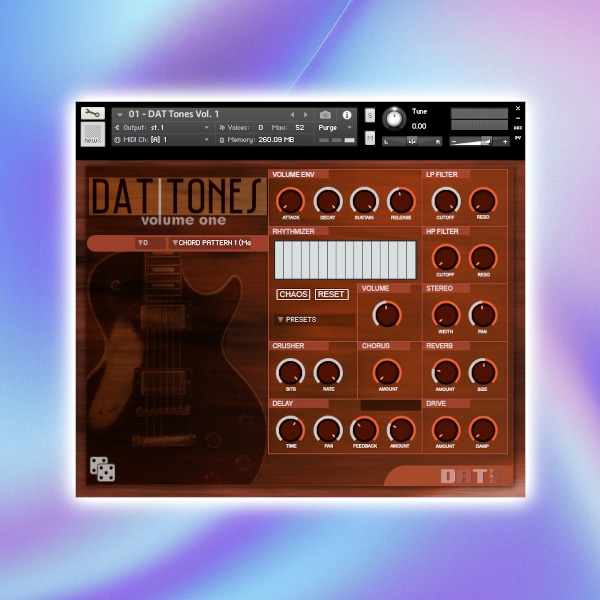Toggle the Solo (S) button

[370, 116]
